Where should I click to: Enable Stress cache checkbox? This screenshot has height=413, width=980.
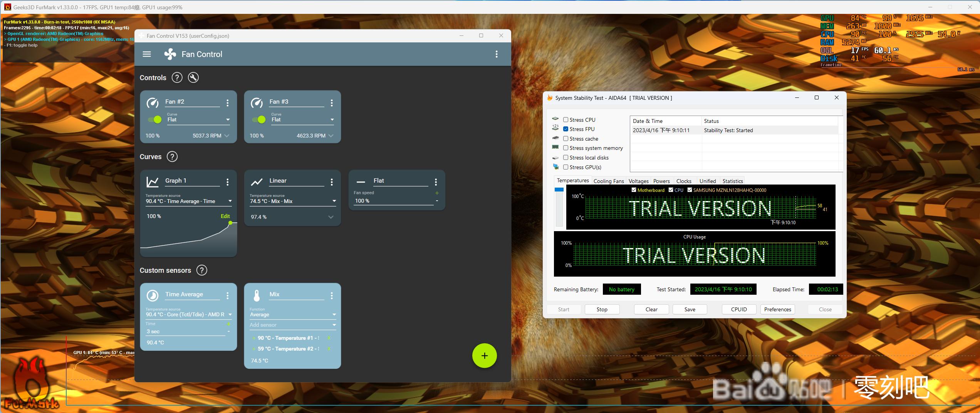(566, 139)
